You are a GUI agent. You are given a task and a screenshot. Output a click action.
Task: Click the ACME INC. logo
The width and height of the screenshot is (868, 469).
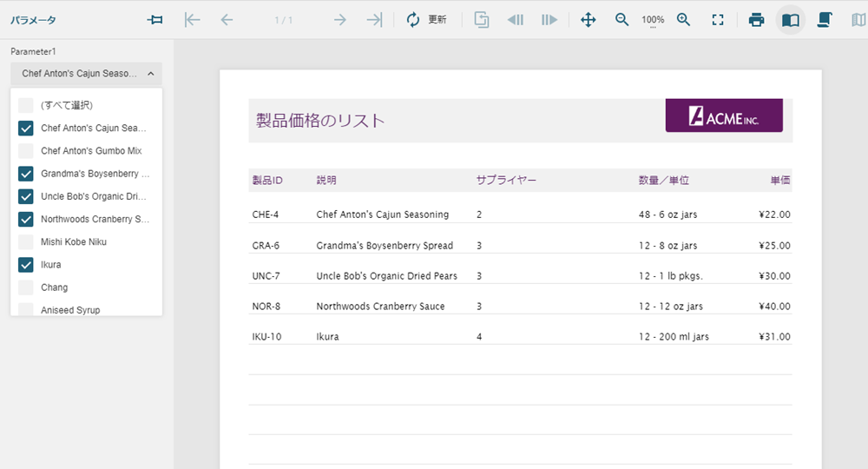[x=724, y=116]
